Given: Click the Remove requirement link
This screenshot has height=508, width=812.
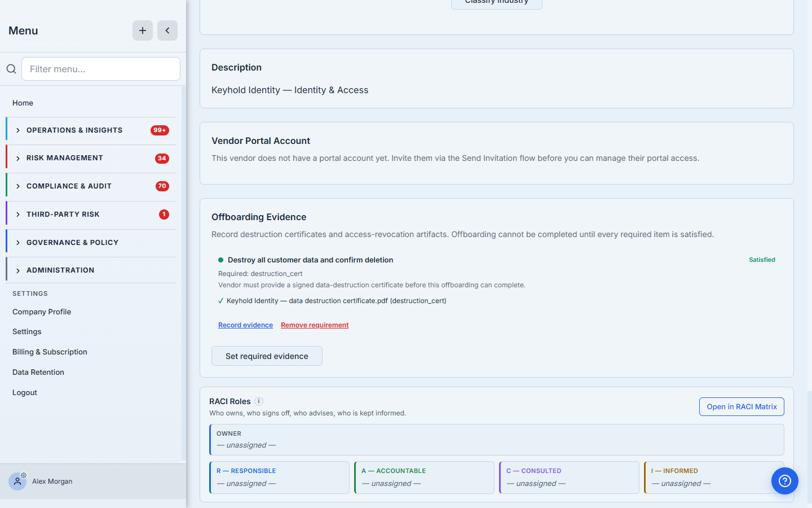Looking at the screenshot, I should [315, 325].
